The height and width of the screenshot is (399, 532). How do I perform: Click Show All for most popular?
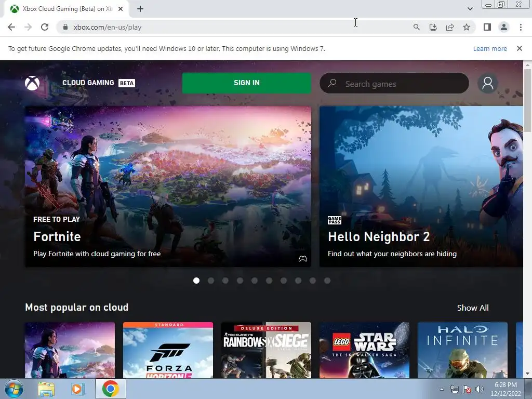(x=473, y=308)
